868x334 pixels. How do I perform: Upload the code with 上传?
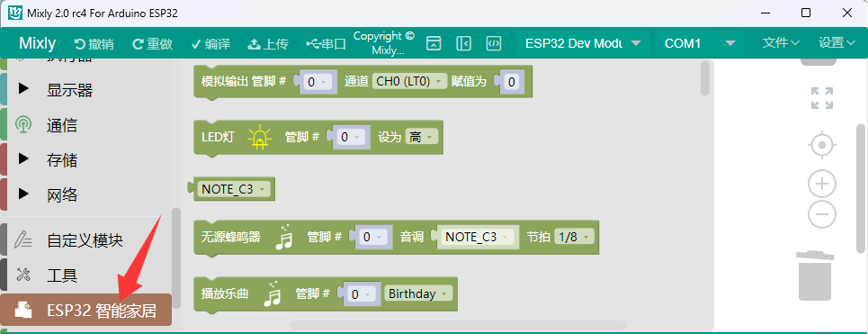[268, 44]
